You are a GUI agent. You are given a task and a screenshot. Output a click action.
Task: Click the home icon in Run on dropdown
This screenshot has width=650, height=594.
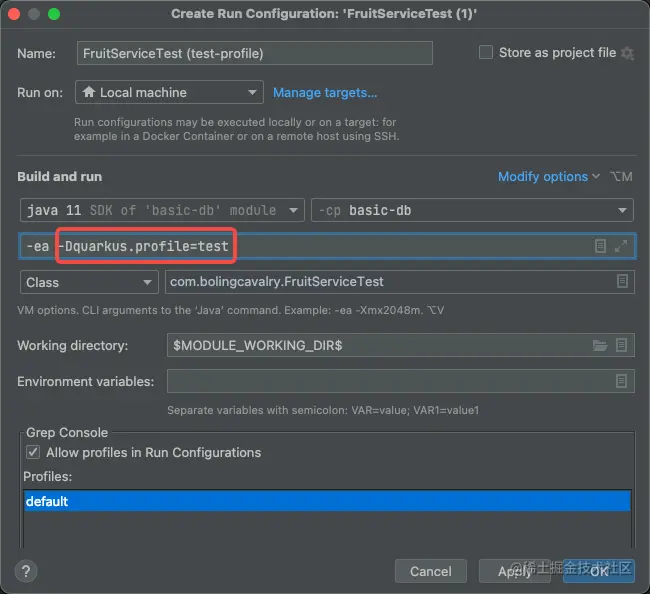[x=89, y=92]
